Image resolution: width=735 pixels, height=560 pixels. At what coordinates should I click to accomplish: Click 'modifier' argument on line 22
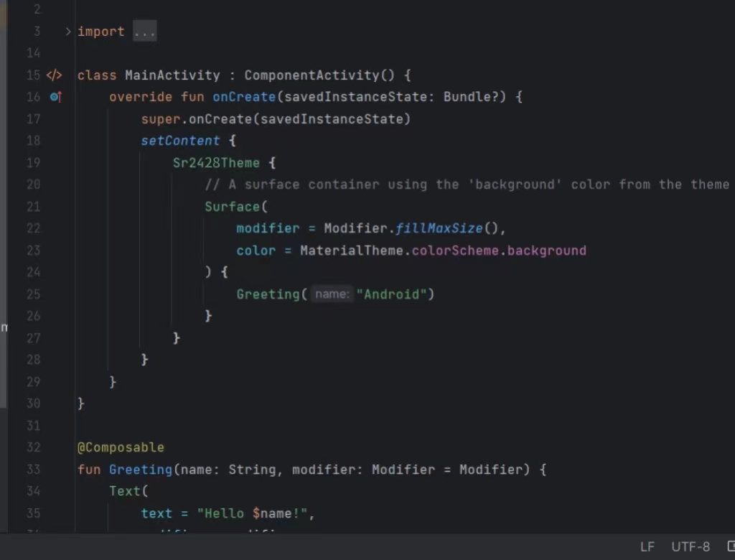(x=268, y=228)
